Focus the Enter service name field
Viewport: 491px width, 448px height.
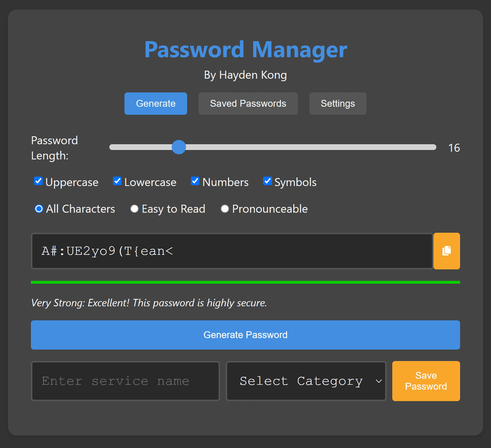(x=125, y=381)
